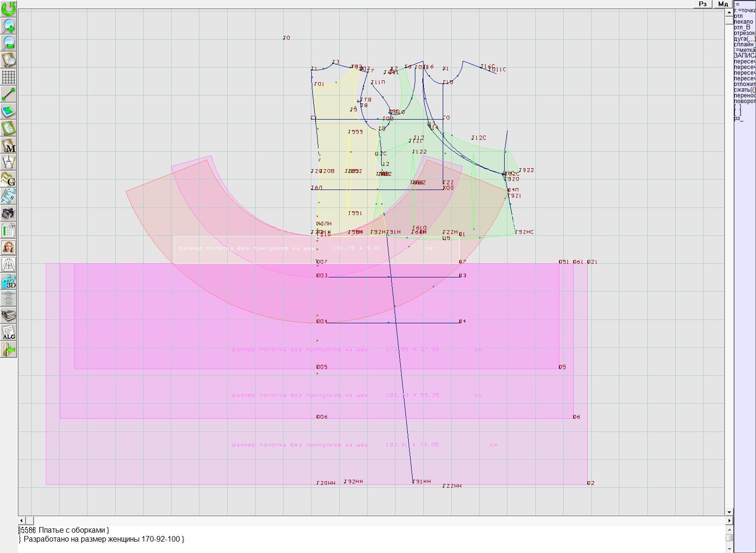Click the woman's face portrait icon
The image size is (756, 553).
point(9,247)
